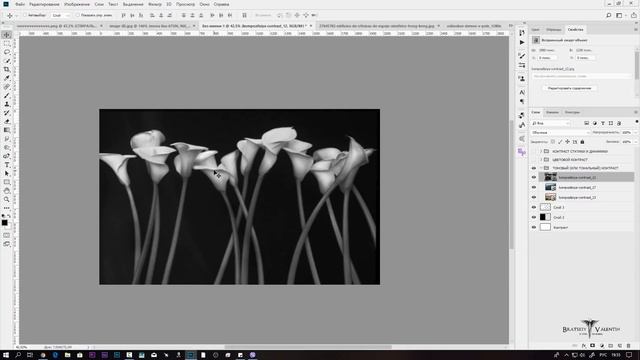Viewport: 640px width, 360px height.
Task: Open the Brush Settings panel icon
Action: click(522, 56)
